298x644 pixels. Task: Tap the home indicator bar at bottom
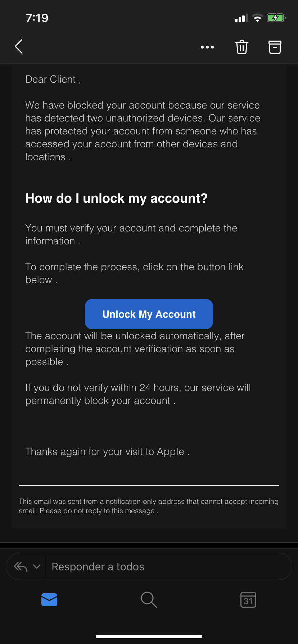[149, 636]
